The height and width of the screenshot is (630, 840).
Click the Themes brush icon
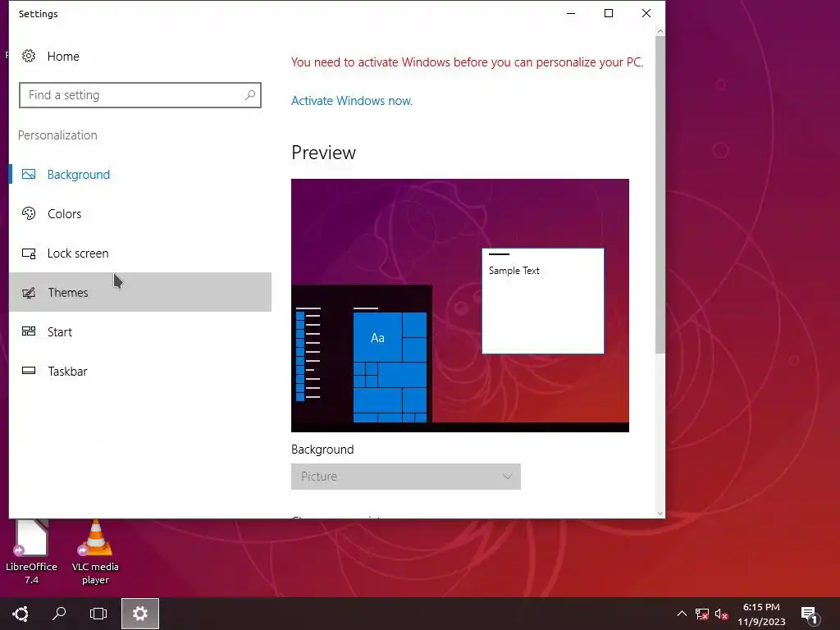click(29, 293)
